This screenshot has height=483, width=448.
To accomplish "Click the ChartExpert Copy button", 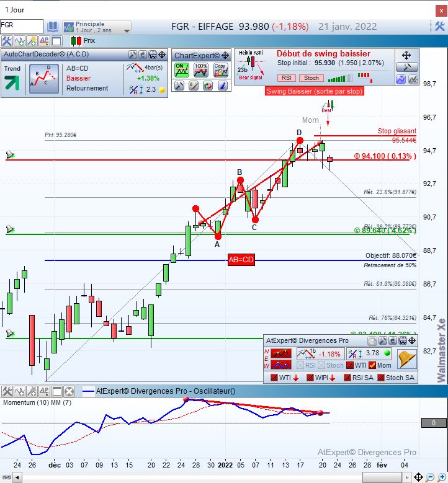I will 221,70.
